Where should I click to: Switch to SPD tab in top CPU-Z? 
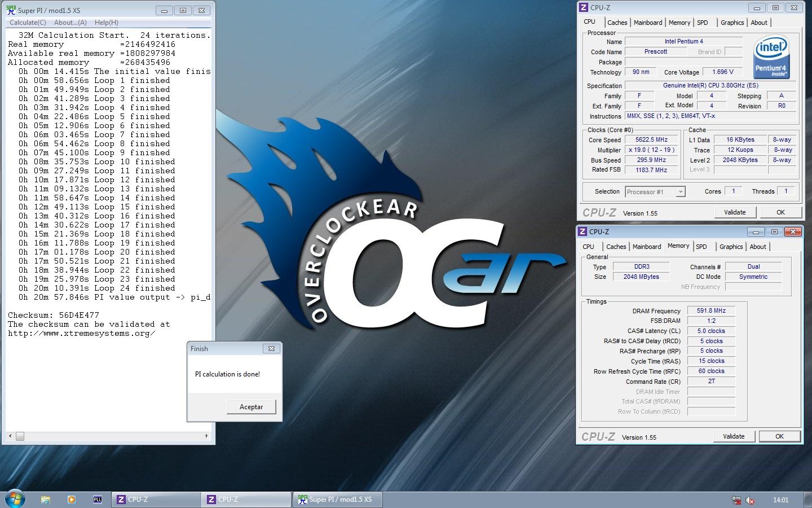point(703,23)
